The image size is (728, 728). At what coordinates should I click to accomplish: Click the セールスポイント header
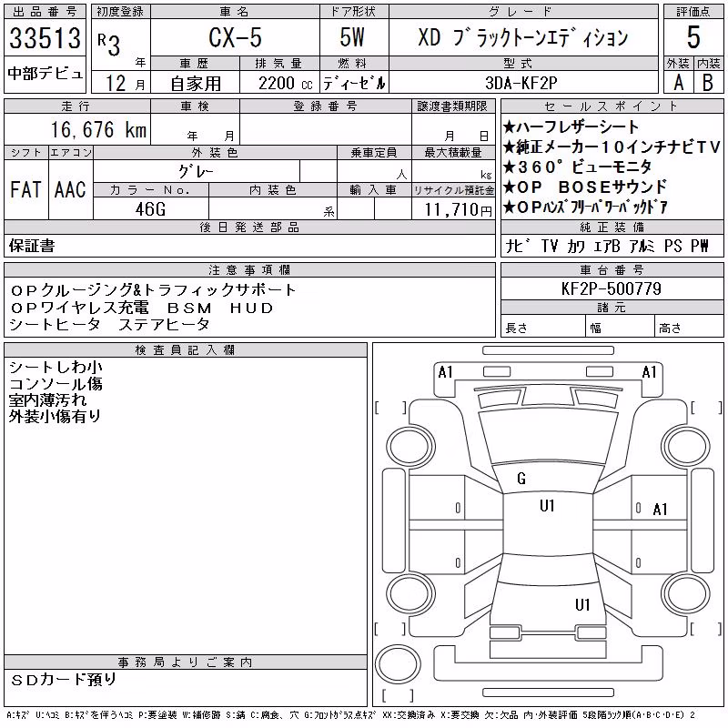click(x=612, y=106)
